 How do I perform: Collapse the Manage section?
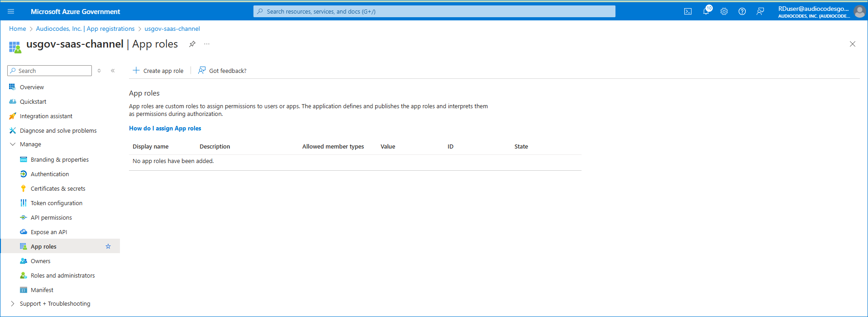[x=13, y=144]
